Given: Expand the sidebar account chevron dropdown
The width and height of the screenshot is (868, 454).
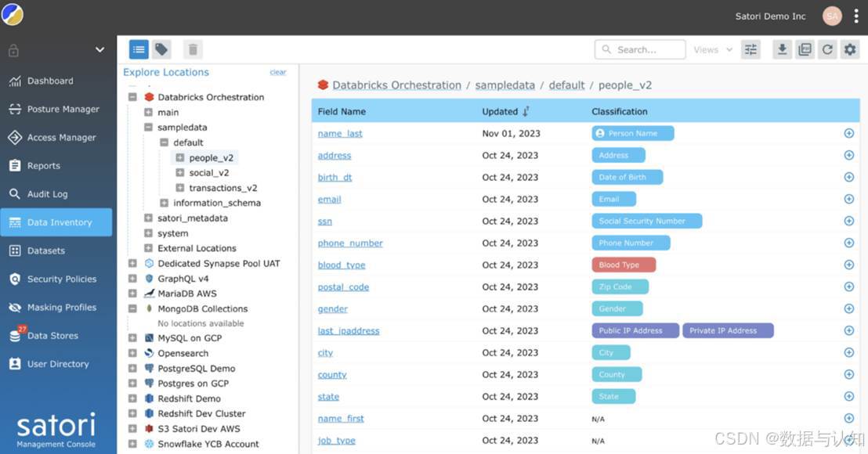Looking at the screenshot, I should [99, 50].
